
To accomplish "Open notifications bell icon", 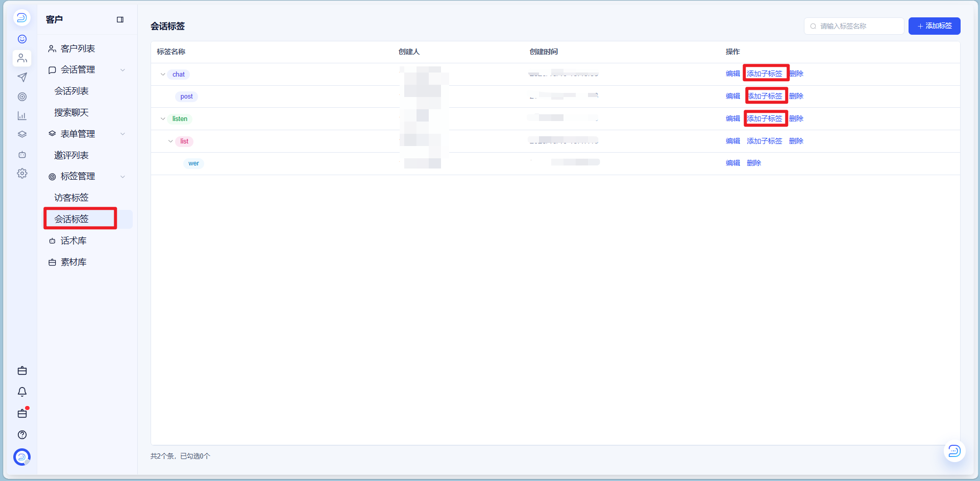I will click(x=22, y=392).
